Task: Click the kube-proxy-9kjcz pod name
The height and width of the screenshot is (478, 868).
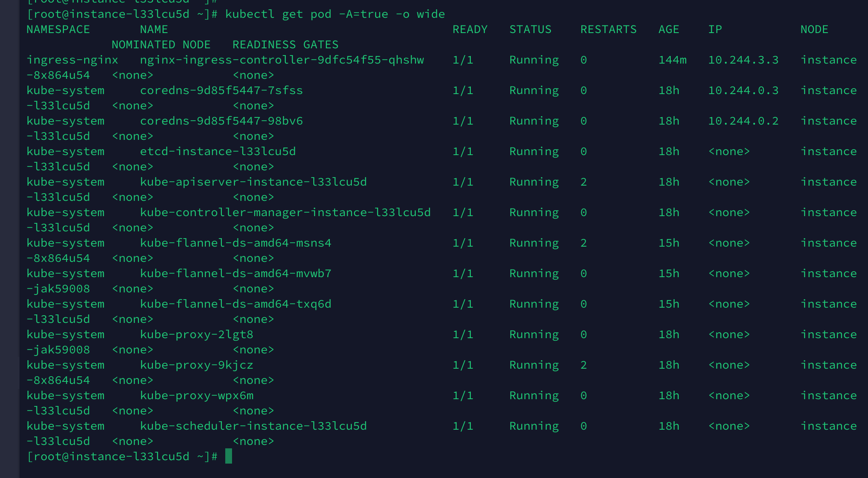Action: click(x=196, y=365)
